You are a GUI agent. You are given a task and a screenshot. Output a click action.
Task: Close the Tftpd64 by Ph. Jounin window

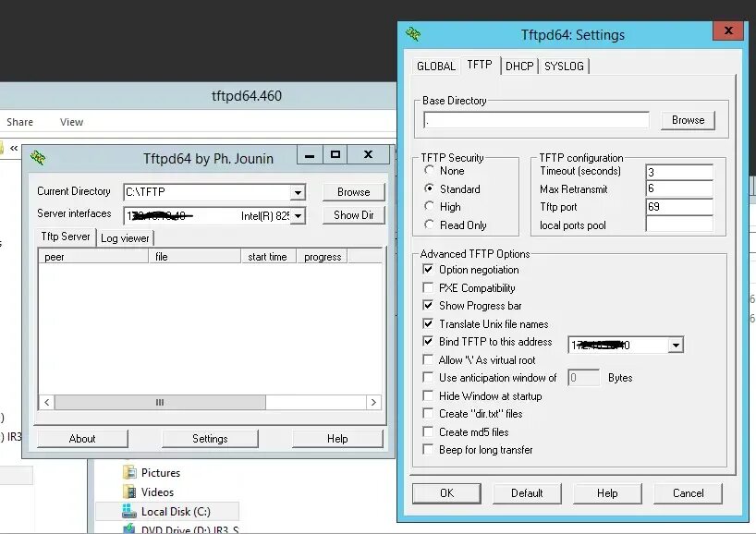369,154
